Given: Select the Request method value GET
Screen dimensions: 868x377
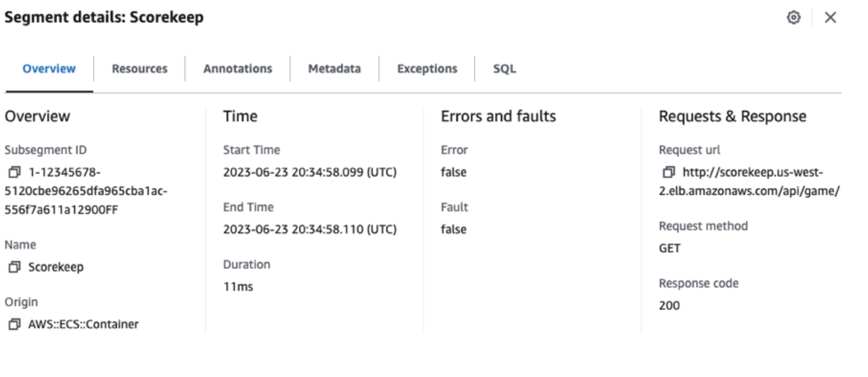Looking at the screenshot, I should pos(670,248).
